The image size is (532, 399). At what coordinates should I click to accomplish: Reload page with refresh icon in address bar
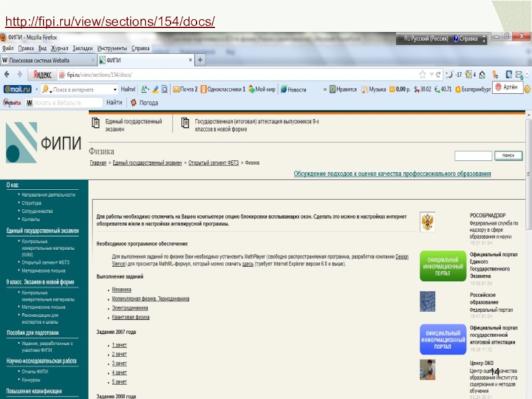click(x=438, y=74)
